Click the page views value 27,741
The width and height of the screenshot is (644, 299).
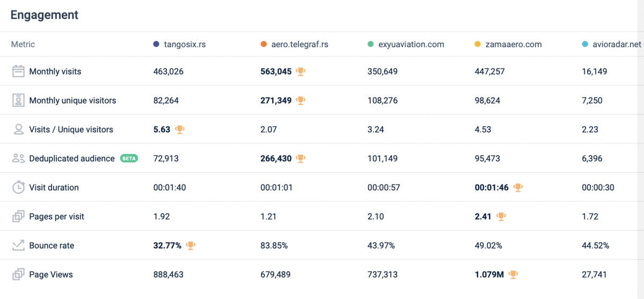(595, 274)
